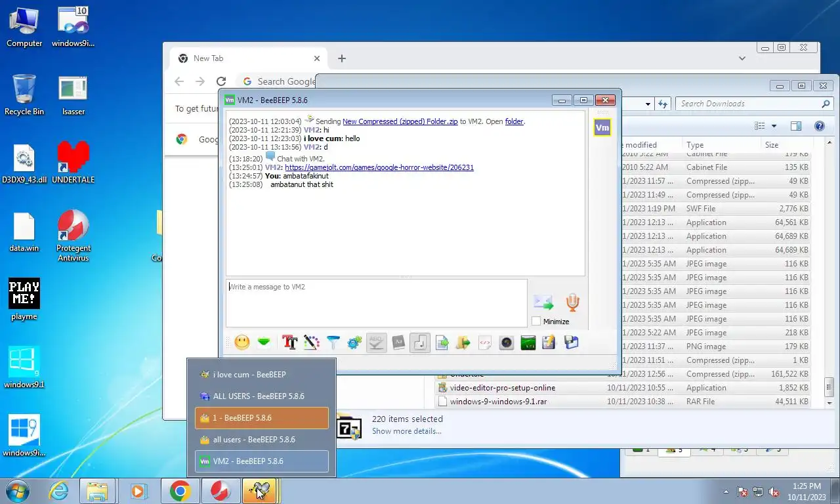Open Explorer change view dropdown arrow

[x=774, y=126]
